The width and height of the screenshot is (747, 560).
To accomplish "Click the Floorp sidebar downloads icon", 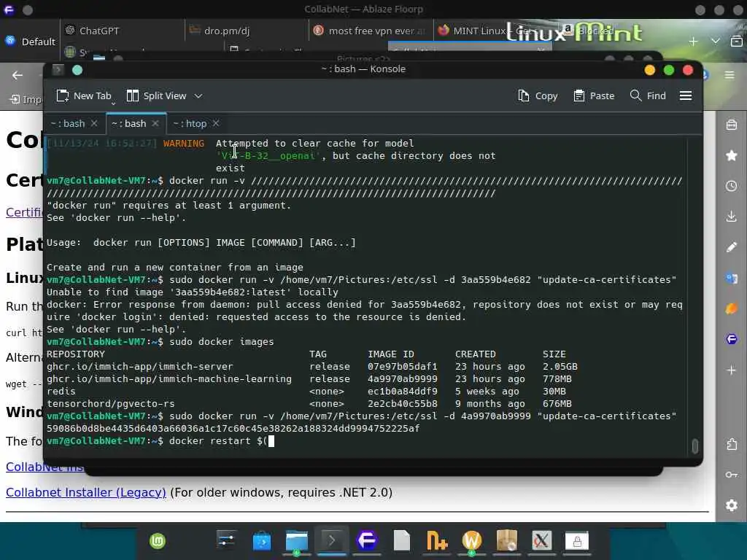I will coord(732,216).
